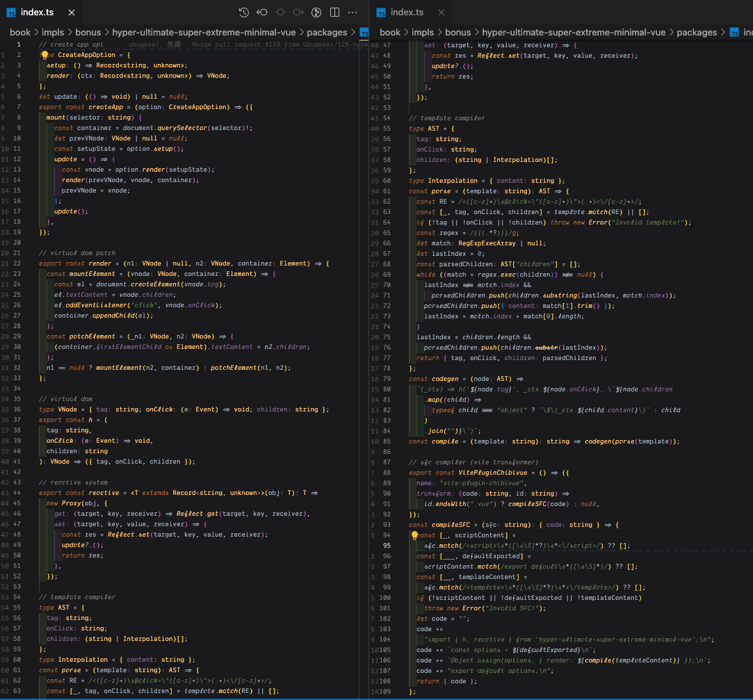
Task: Switch to the right index.ts tab
Action: (407, 12)
